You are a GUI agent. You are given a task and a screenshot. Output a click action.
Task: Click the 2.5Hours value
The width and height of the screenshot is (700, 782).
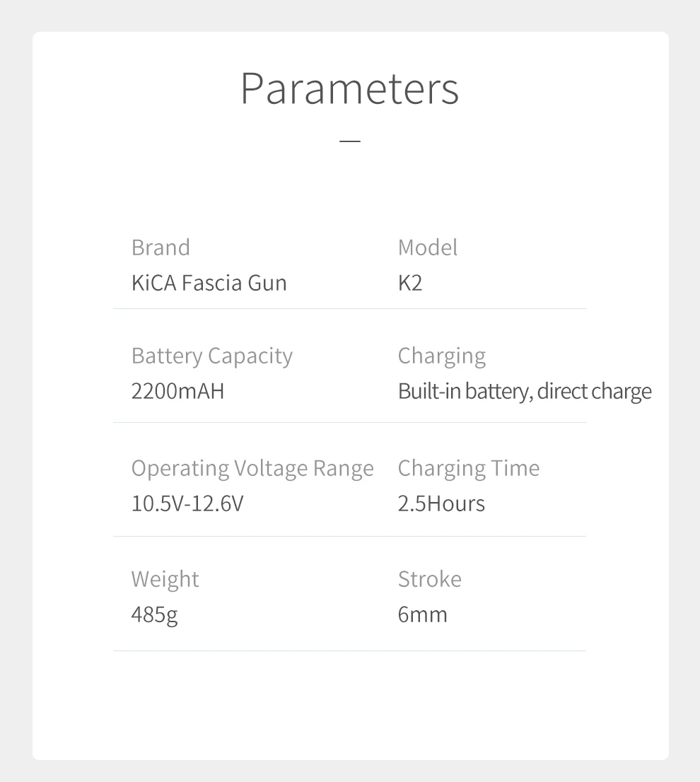pyautogui.click(x=441, y=503)
